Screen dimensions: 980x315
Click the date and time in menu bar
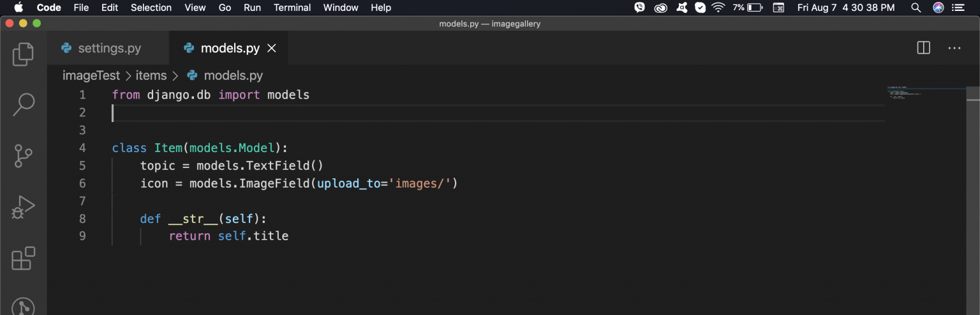pos(846,8)
